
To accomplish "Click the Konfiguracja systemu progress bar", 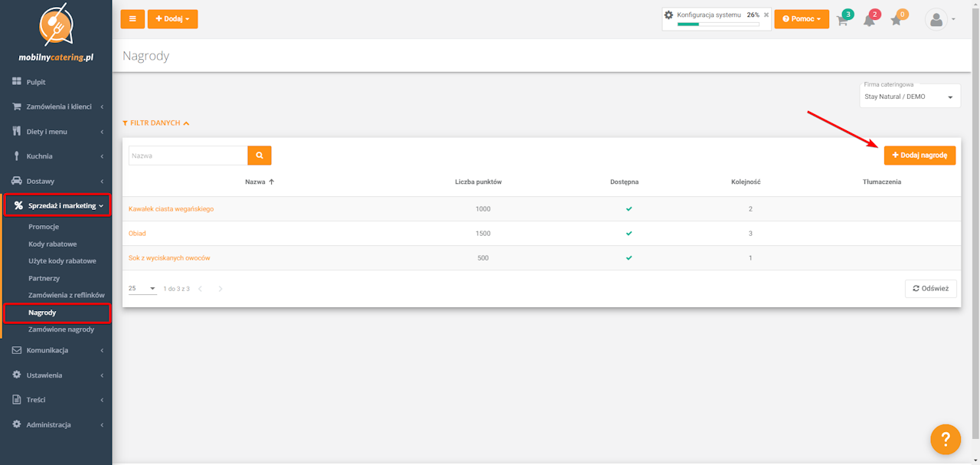I will click(718, 25).
